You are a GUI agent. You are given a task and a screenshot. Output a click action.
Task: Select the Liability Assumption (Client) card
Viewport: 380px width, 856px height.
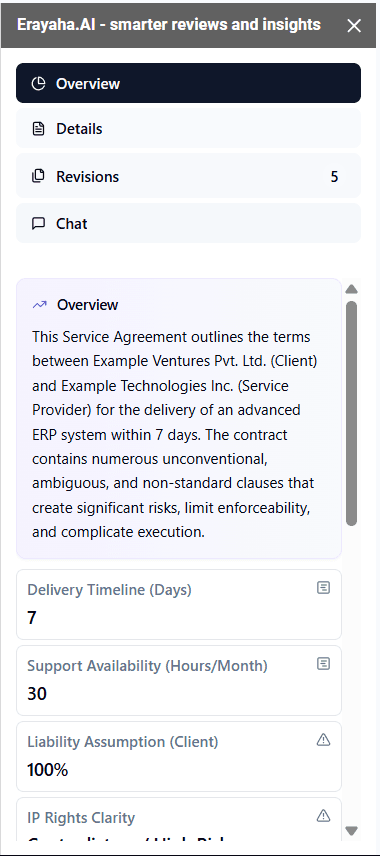coord(179,756)
